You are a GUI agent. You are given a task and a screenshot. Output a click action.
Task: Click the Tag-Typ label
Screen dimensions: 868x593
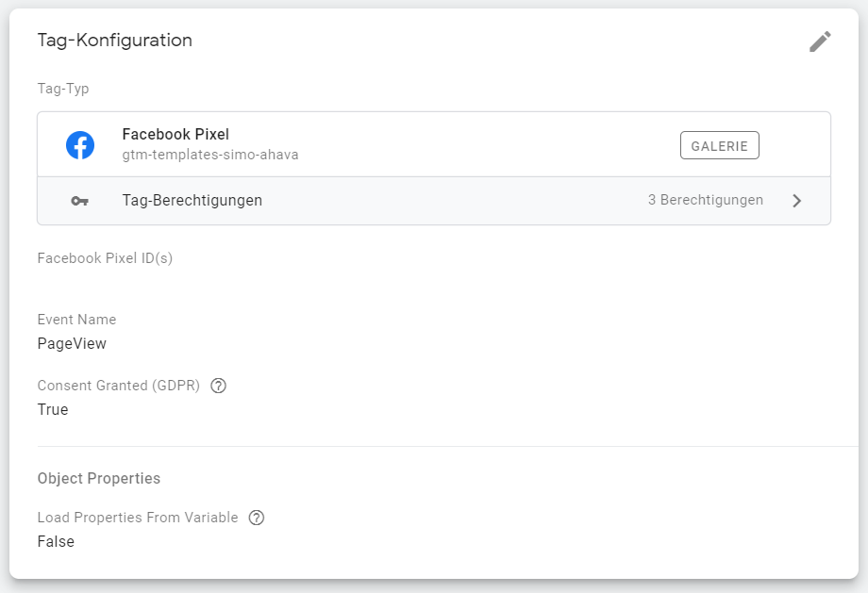(x=63, y=89)
